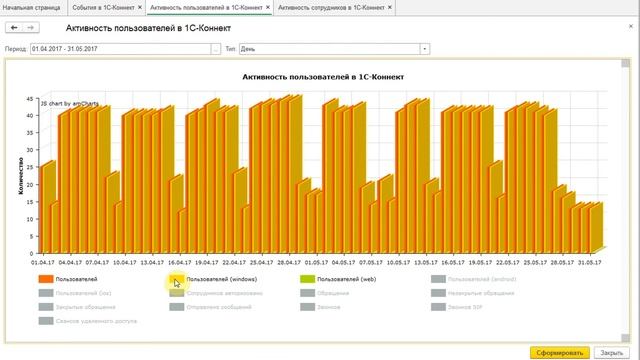Screen dimensions: 640x360
Task: Click the y-axis title 'Количество'
Action: [x=21, y=176]
